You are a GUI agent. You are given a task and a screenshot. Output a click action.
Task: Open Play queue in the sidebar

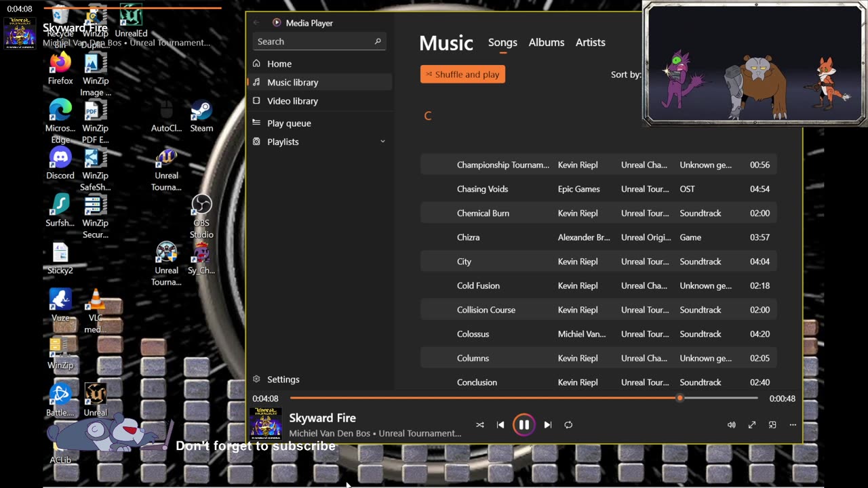[x=320, y=123]
